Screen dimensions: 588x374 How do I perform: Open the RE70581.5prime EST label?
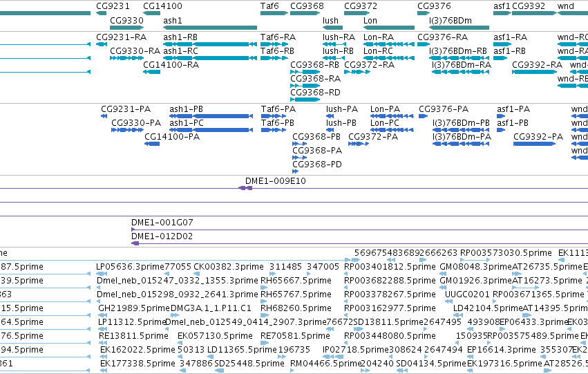pos(296,336)
